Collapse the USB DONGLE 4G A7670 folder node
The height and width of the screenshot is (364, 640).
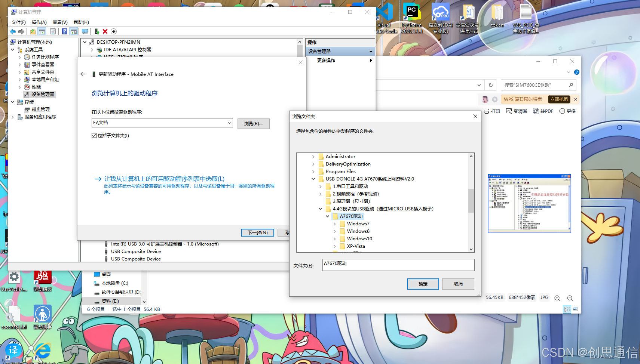pyautogui.click(x=313, y=179)
